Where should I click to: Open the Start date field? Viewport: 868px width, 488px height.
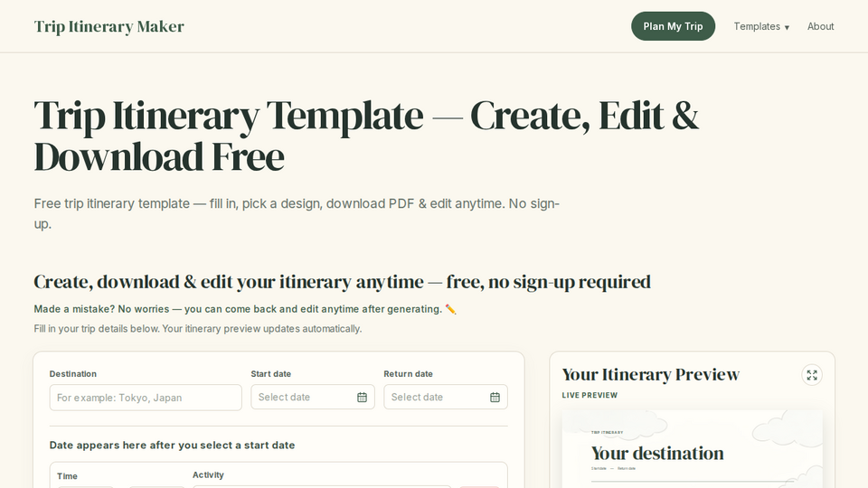tap(313, 397)
